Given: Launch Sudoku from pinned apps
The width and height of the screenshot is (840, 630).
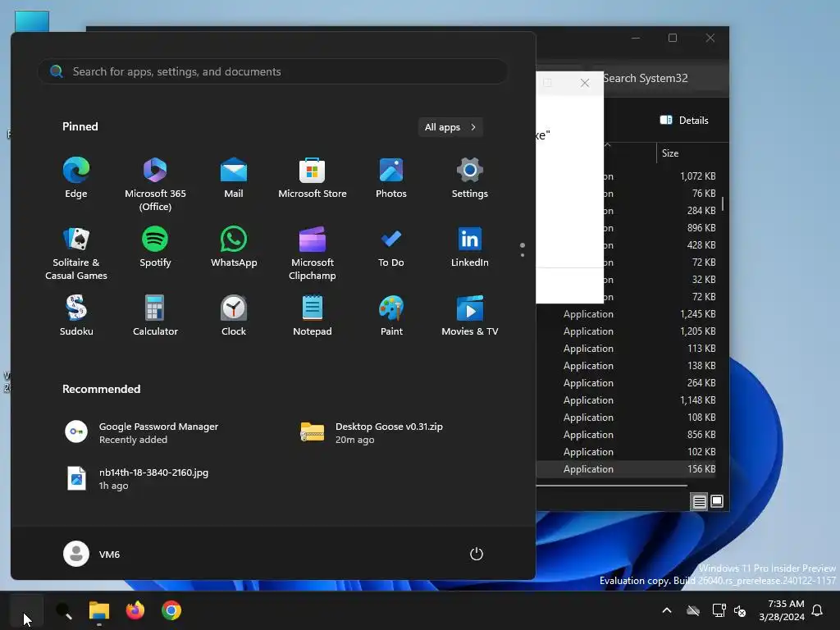Looking at the screenshot, I should pyautogui.click(x=76, y=316).
